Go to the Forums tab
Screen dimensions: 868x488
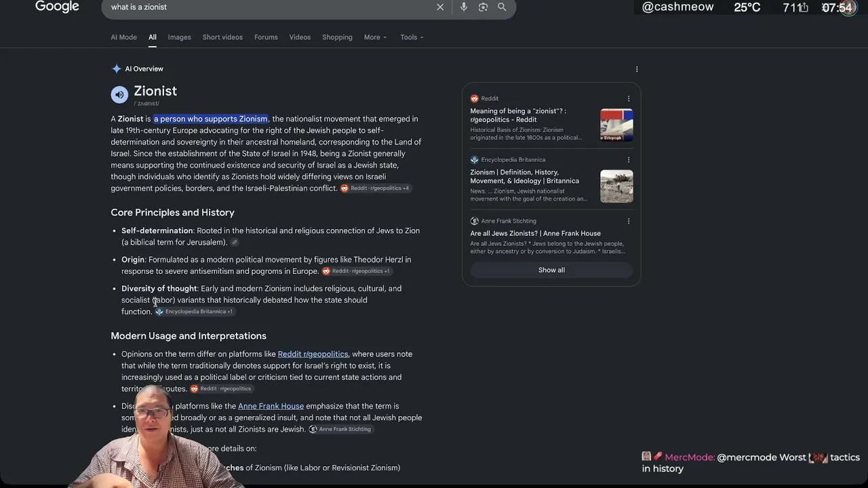tap(266, 37)
